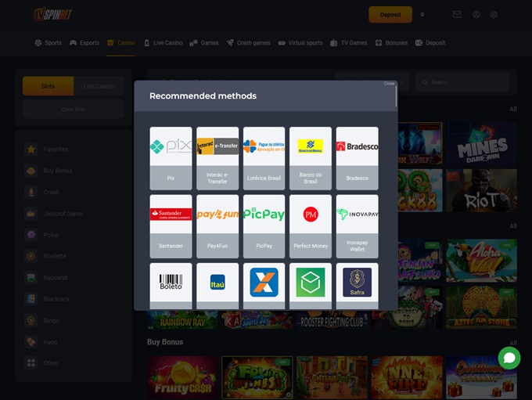Viewport: 532px width, 400px height.
Task: Select Perfect Money payment option
Action: (x=311, y=225)
